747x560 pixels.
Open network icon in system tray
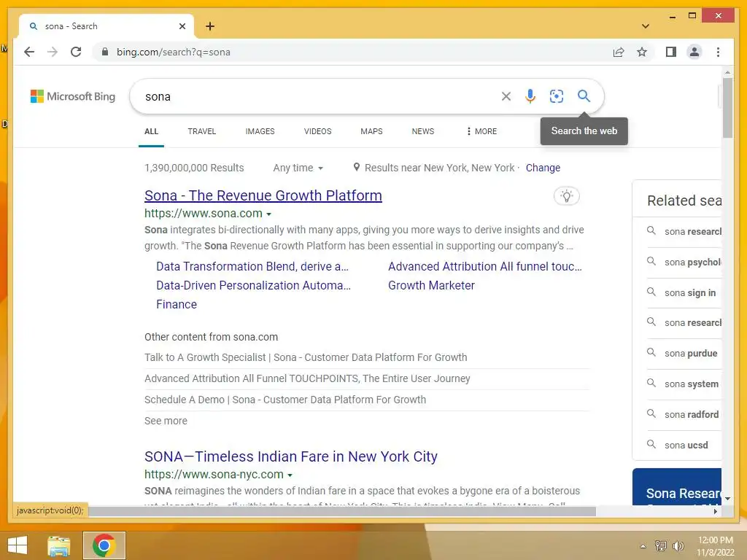coord(660,545)
